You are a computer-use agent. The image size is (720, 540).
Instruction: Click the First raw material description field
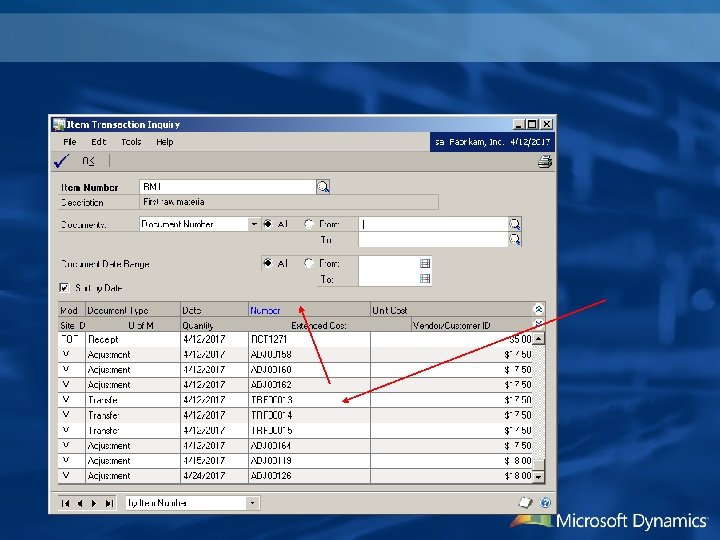(289, 202)
